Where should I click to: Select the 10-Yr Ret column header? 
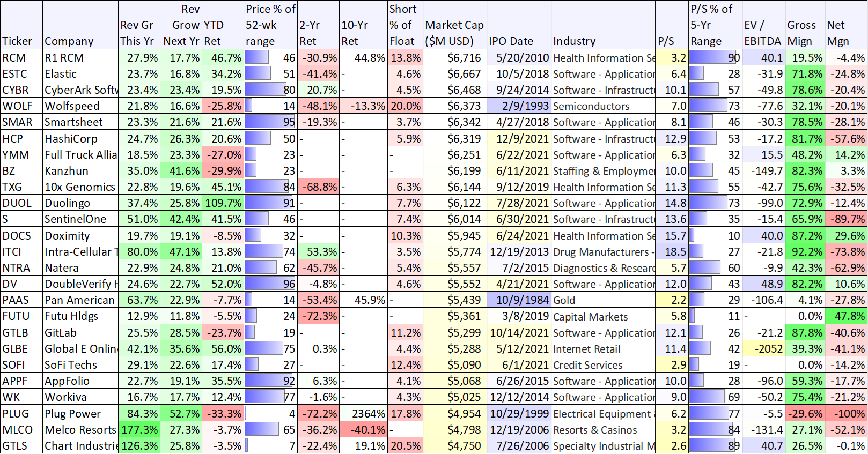363,25
